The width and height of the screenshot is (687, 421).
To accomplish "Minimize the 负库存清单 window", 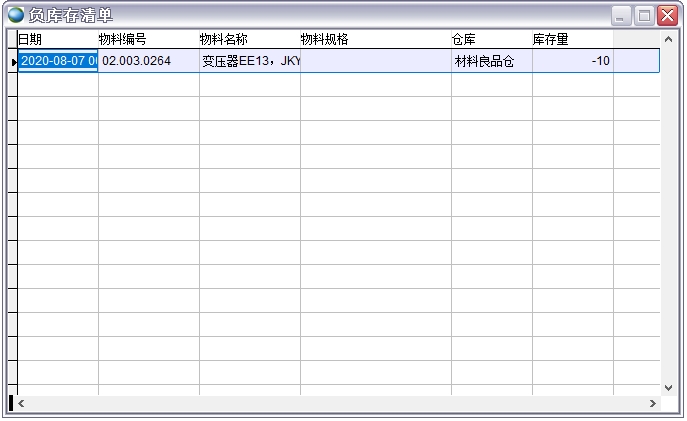I will 621,16.
